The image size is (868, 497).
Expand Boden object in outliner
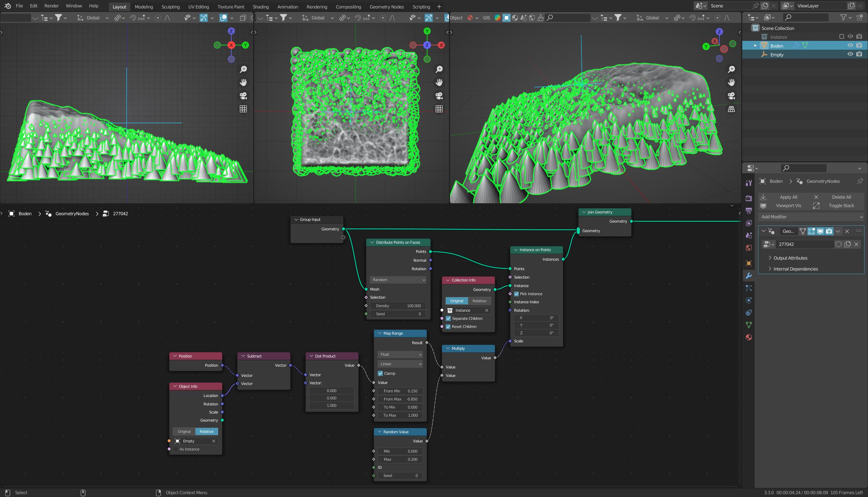pos(755,45)
